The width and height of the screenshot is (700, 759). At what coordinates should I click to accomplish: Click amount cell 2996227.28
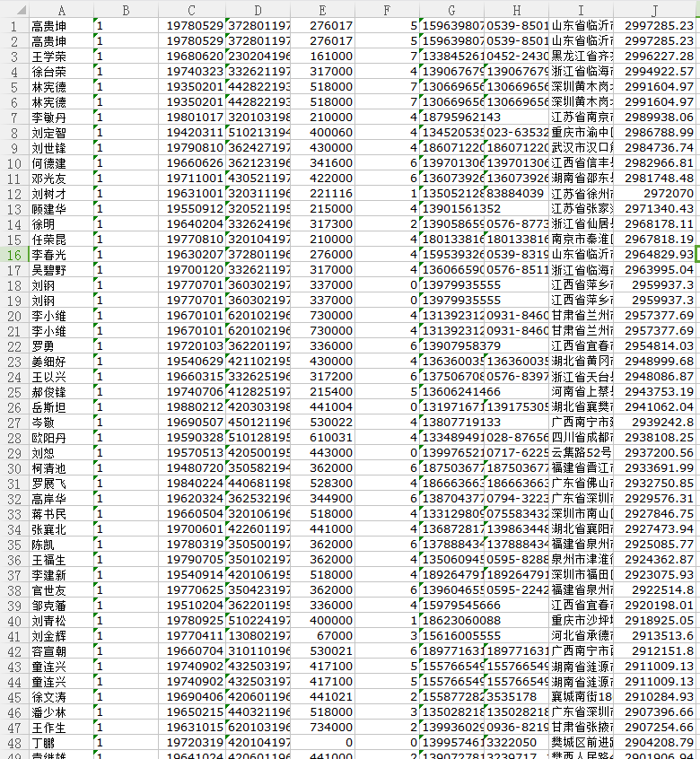point(654,57)
